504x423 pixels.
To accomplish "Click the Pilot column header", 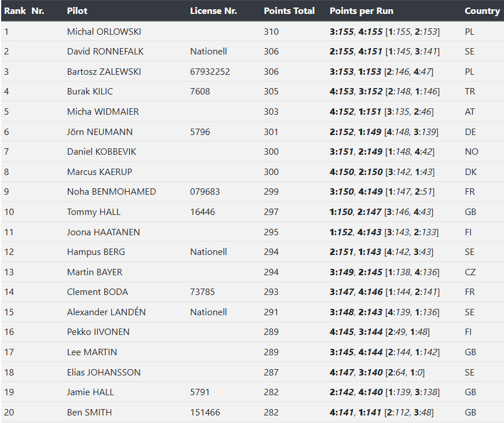I will pyautogui.click(x=78, y=11).
